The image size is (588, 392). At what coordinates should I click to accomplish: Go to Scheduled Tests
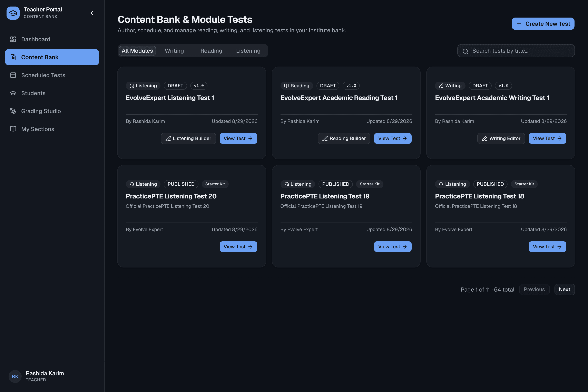52,75
